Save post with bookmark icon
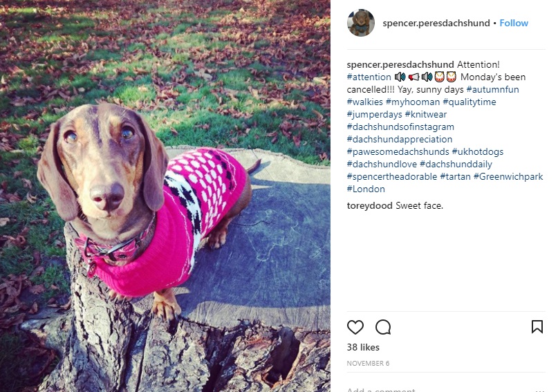Viewport: 558px width, 392px height. (537, 326)
